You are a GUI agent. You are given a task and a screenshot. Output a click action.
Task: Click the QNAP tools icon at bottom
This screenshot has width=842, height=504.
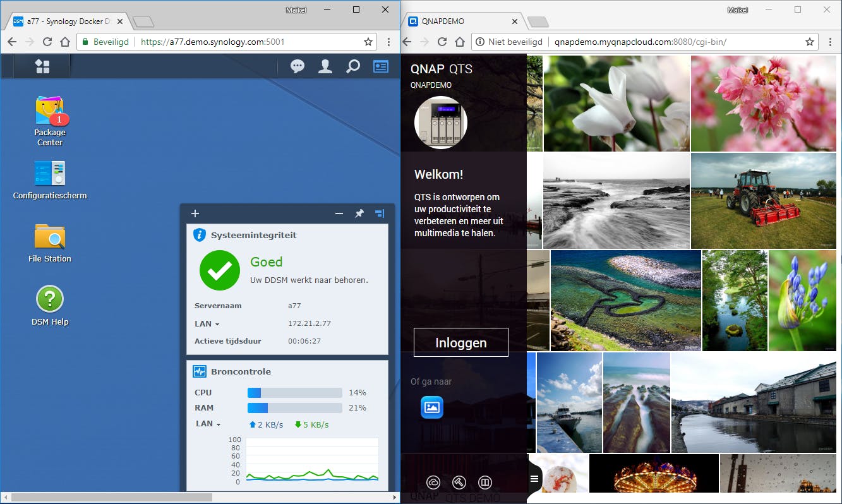459,483
